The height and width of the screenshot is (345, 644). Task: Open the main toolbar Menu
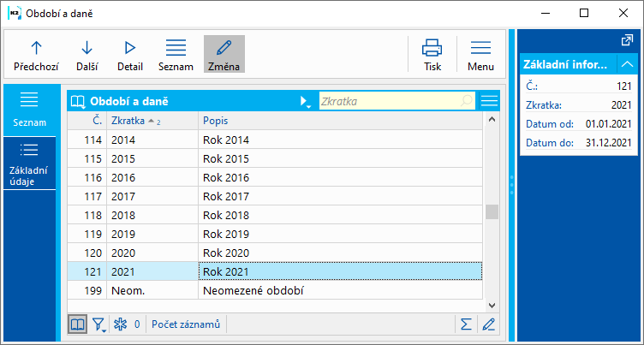pyautogui.click(x=480, y=54)
